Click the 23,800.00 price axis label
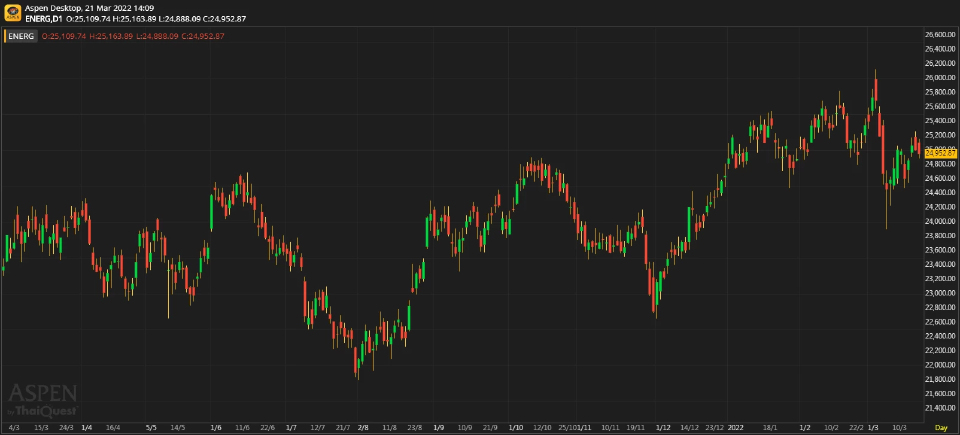960x435 pixels. (940, 236)
